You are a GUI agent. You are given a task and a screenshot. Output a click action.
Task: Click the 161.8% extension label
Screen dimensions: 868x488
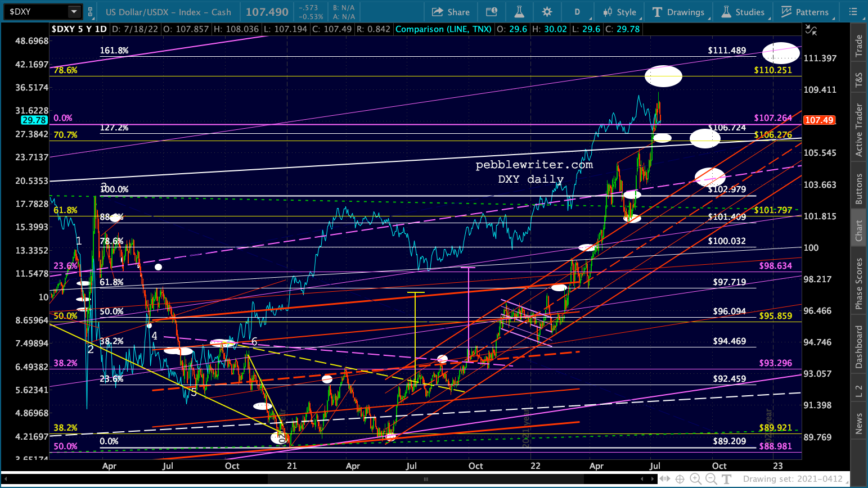tap(114, 51)
